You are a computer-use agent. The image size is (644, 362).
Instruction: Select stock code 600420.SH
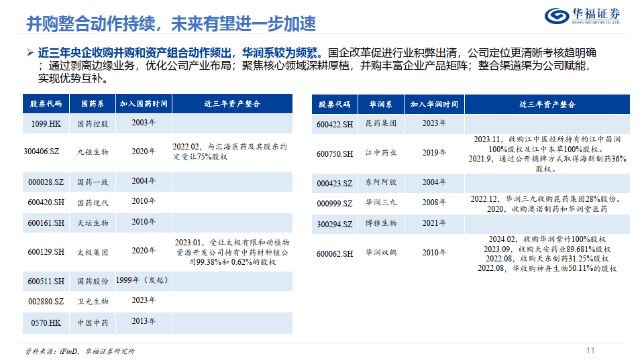coord(46,202)
